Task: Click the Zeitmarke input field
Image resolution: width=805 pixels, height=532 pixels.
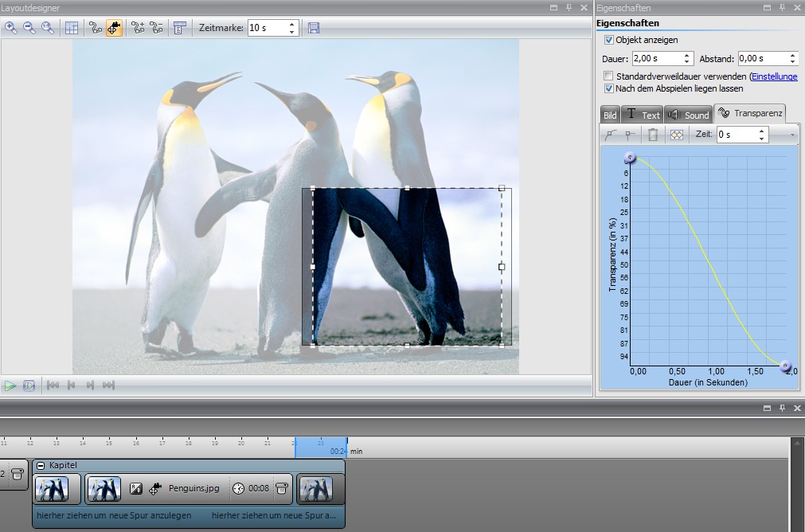Action: [x=266, y=28]
